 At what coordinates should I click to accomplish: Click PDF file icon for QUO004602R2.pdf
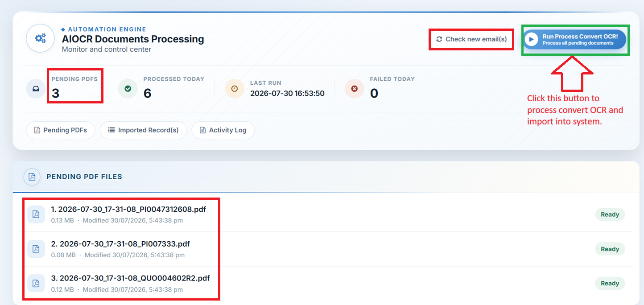tap(36, 284)
